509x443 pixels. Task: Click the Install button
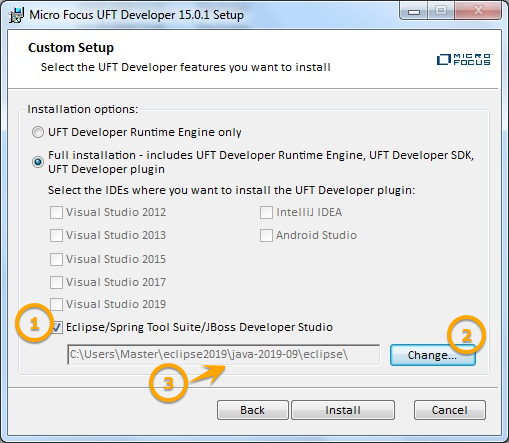[x=343, y=410]
